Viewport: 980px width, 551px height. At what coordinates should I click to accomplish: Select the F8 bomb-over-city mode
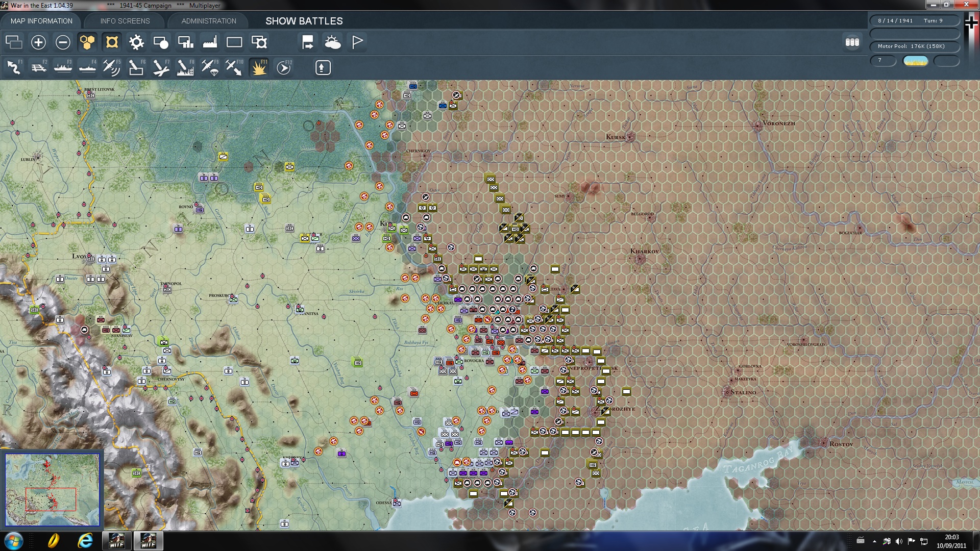point(185,67)
